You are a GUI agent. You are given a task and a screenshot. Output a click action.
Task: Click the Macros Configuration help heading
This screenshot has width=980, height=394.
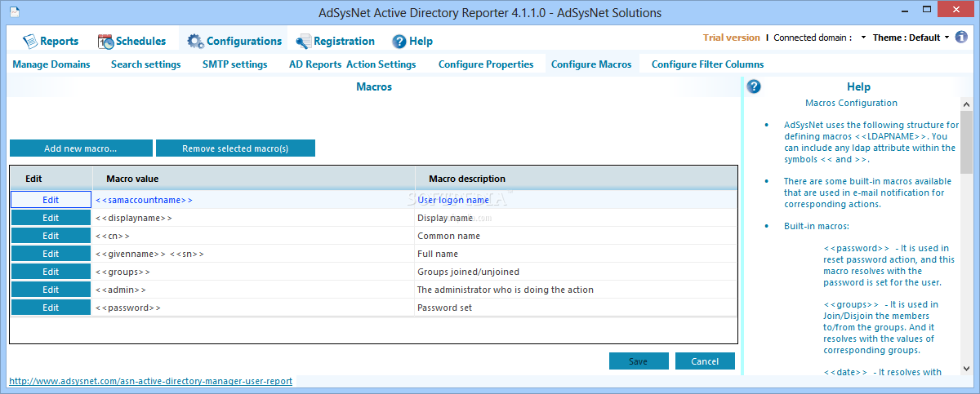851,103
